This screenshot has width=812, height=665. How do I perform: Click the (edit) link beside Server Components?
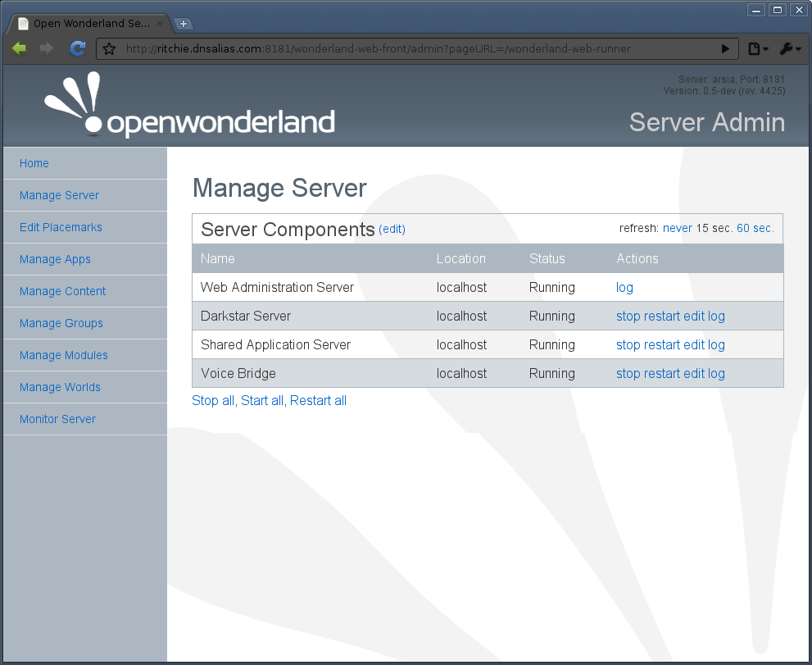click(392, 229)
